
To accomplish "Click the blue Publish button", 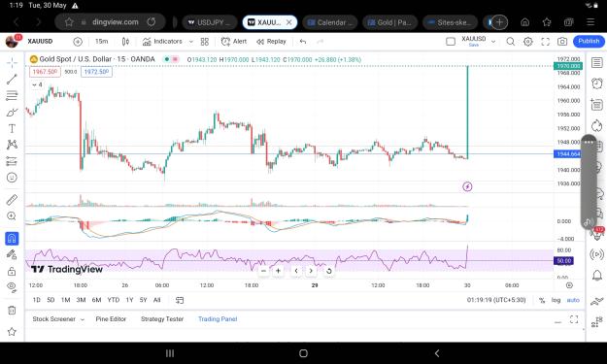I will pyautogui.click(x=589, y=42).
